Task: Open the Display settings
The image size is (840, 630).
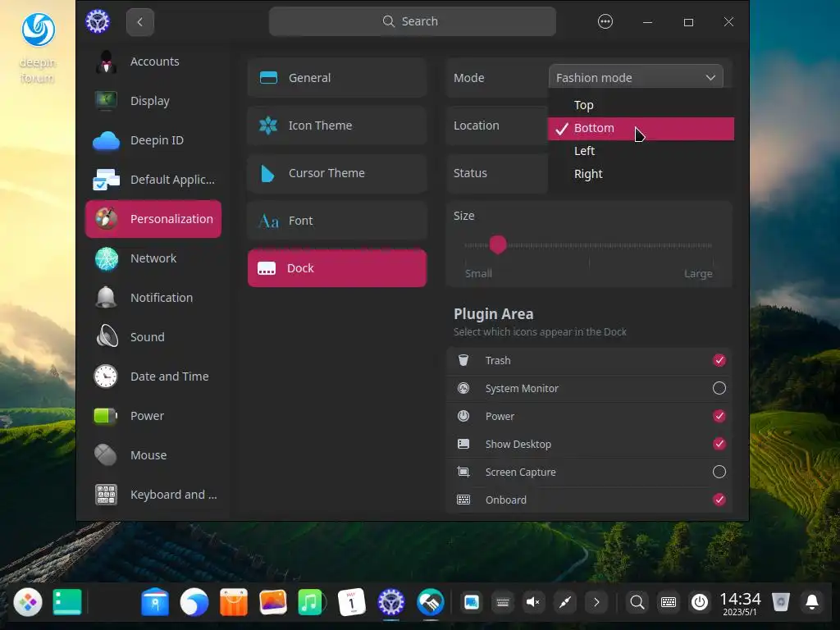Action: pyautogui.click(x=153, y=101)
